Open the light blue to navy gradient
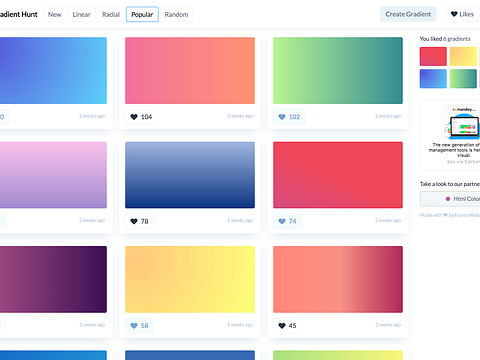 190,175
